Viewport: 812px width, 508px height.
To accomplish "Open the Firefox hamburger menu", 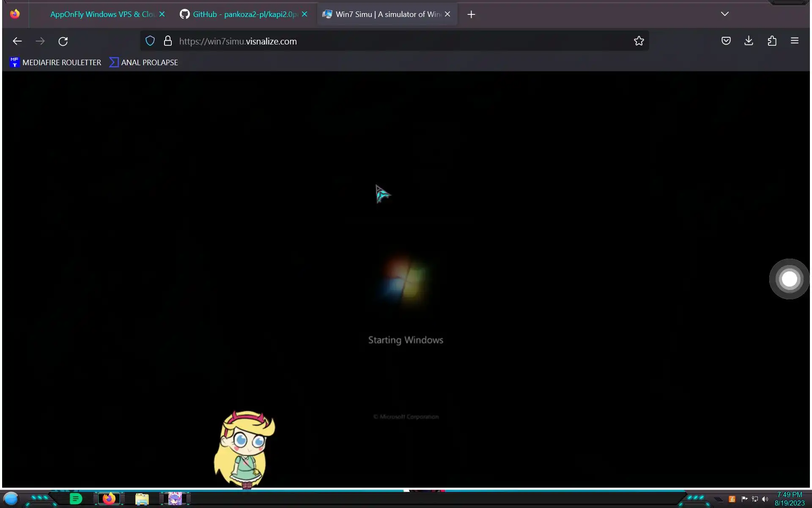I will click(x=794, y=41).
